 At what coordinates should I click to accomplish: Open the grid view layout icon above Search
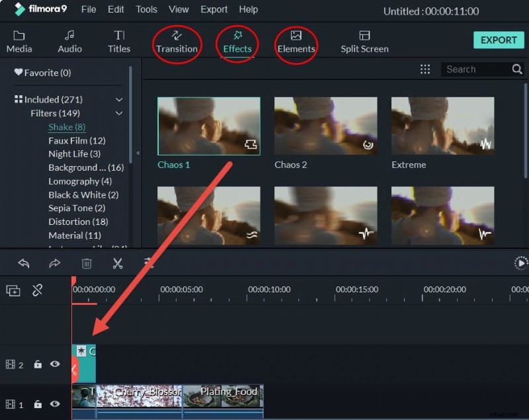[425, 69]
